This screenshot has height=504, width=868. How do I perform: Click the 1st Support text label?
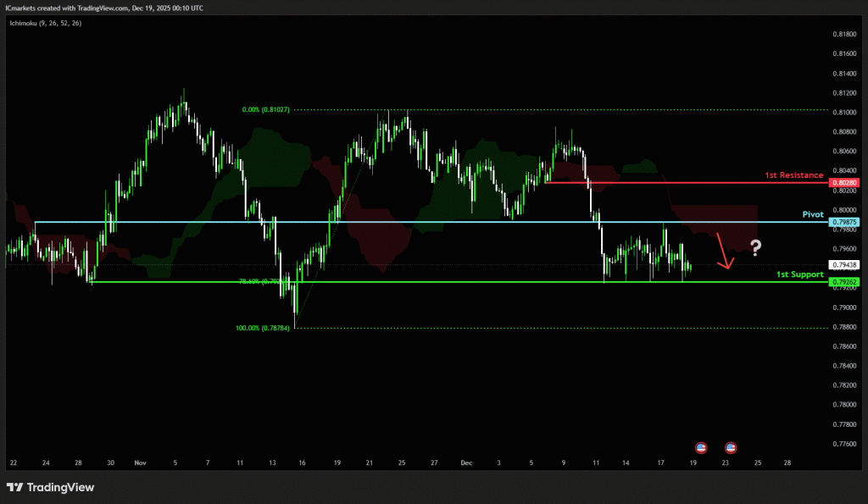click(800, 274)
